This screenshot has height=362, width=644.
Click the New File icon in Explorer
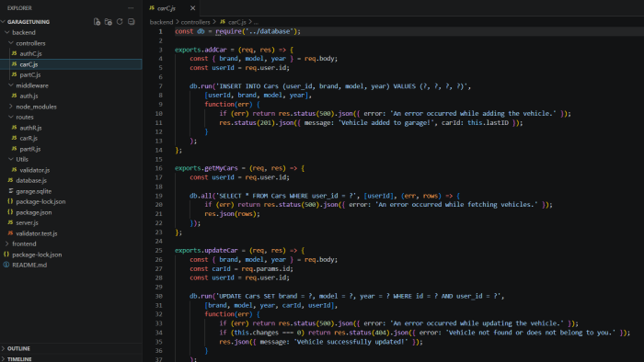pyautogui.click(x=97, y=22)
